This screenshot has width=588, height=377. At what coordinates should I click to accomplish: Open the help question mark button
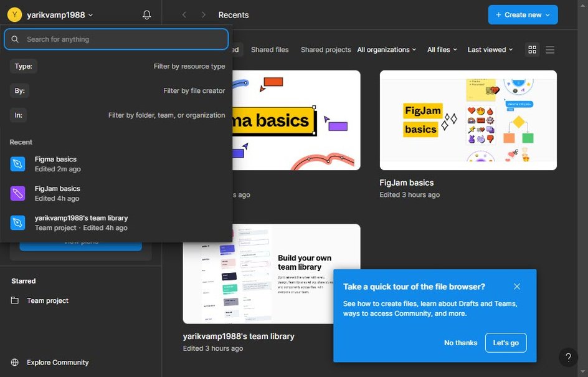568,358
